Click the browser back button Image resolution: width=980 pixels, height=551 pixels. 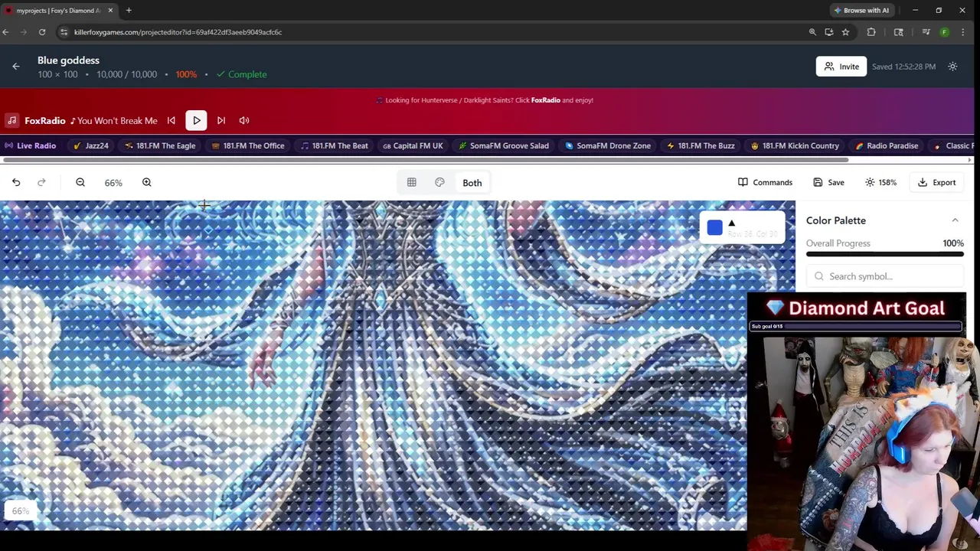[5, 32]
